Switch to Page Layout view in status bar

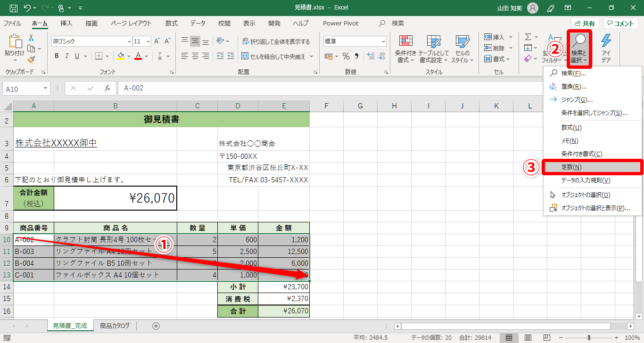point(528,337)
